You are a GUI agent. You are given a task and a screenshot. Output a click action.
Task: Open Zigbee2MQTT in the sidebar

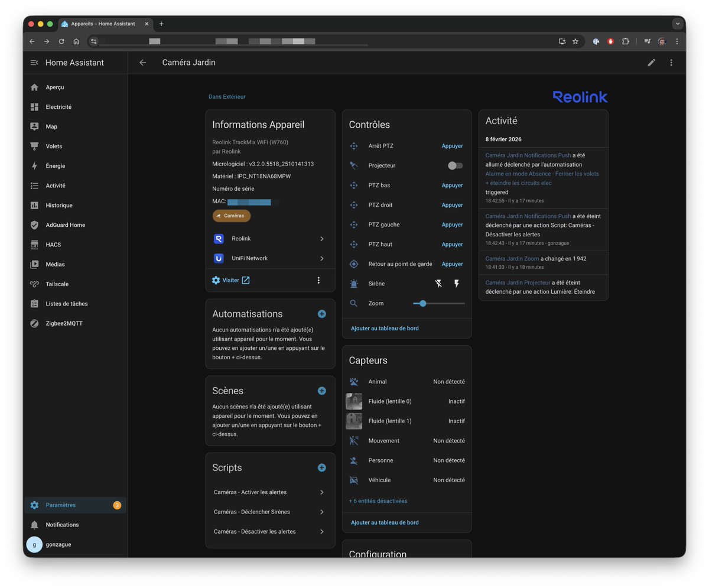(75, 323)
